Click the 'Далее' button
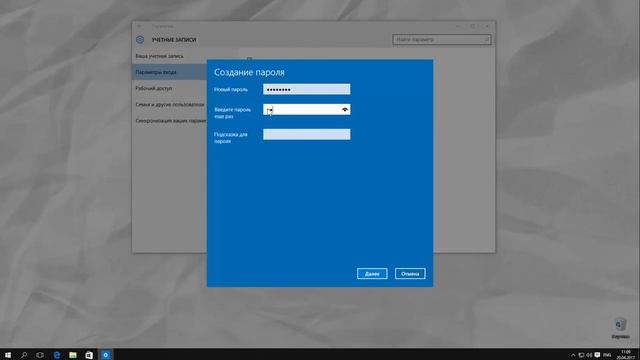The image size is (640, 360). 372,274
